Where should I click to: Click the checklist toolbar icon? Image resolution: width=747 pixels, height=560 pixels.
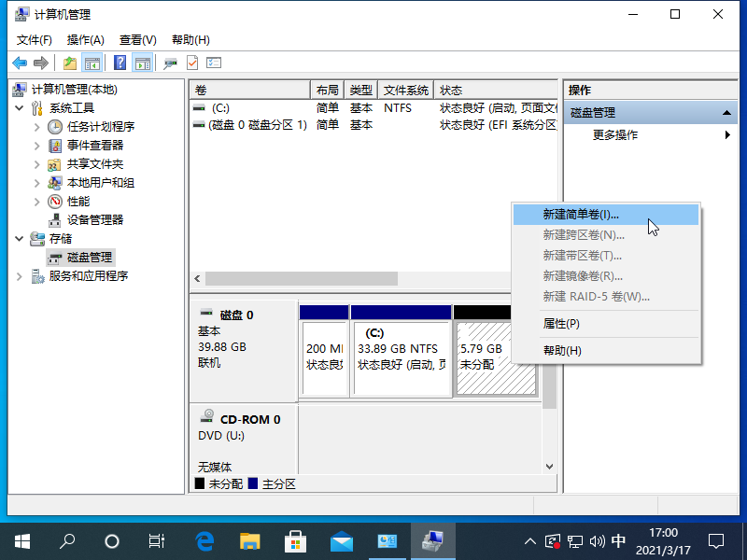(x=214, y=63)
